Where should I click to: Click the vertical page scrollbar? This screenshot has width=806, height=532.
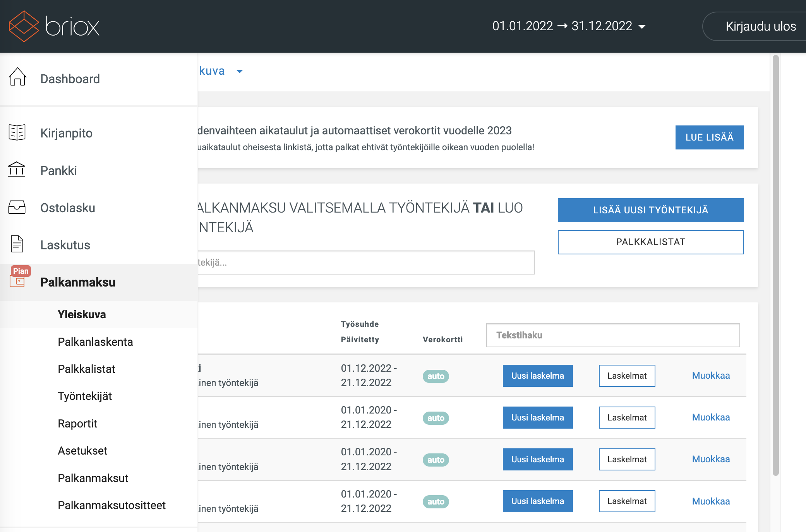tap(775, 265)
